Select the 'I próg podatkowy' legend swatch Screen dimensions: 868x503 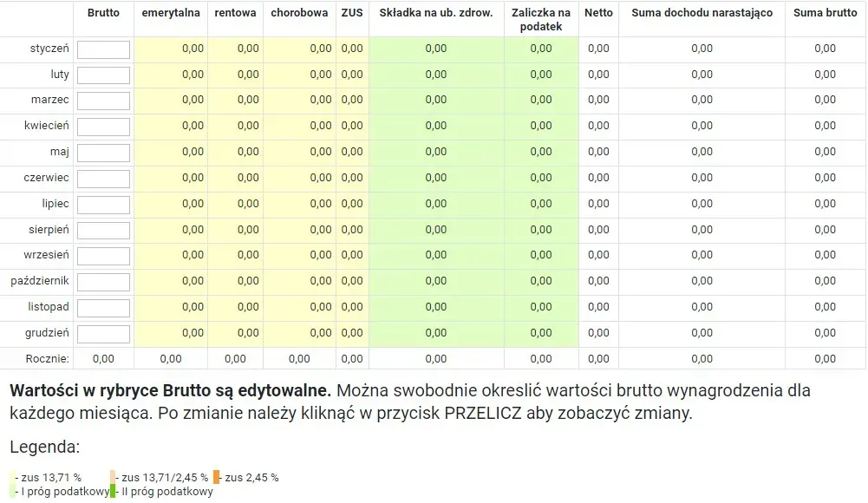coord(11,491)
